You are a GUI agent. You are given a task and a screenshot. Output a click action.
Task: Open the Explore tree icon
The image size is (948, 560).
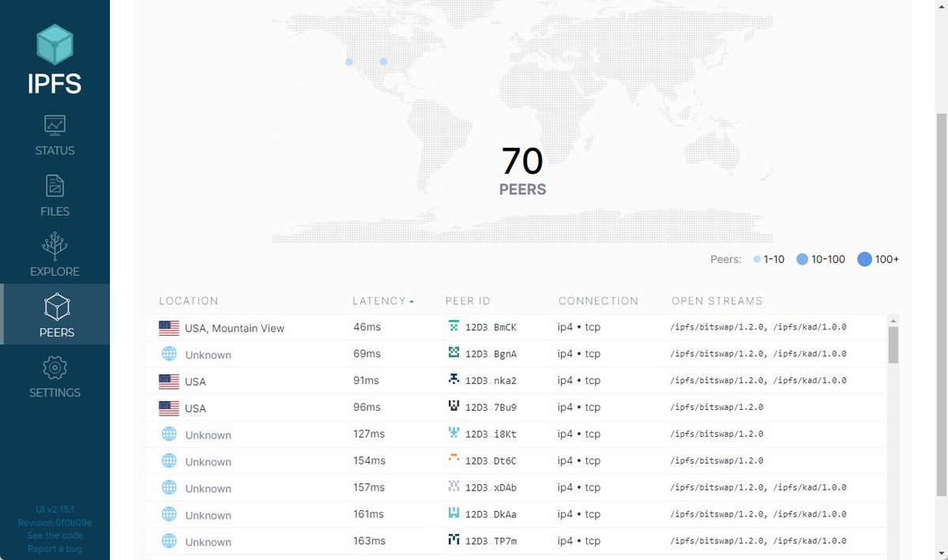[x=55, y=246]
